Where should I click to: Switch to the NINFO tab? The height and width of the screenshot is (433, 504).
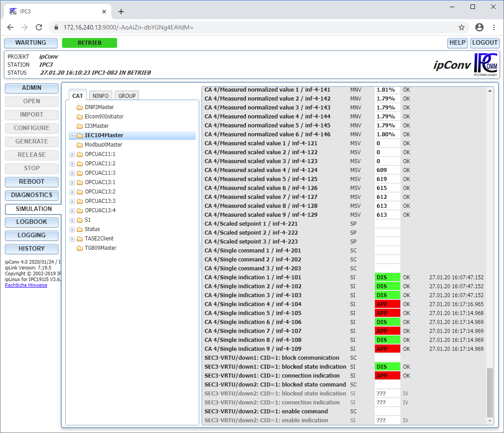click(x=101, y=96)
